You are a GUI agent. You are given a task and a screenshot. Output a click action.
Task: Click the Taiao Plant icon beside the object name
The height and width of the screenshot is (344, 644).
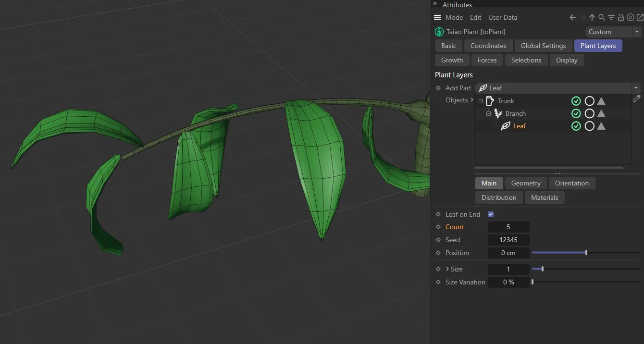pos(439,32)
